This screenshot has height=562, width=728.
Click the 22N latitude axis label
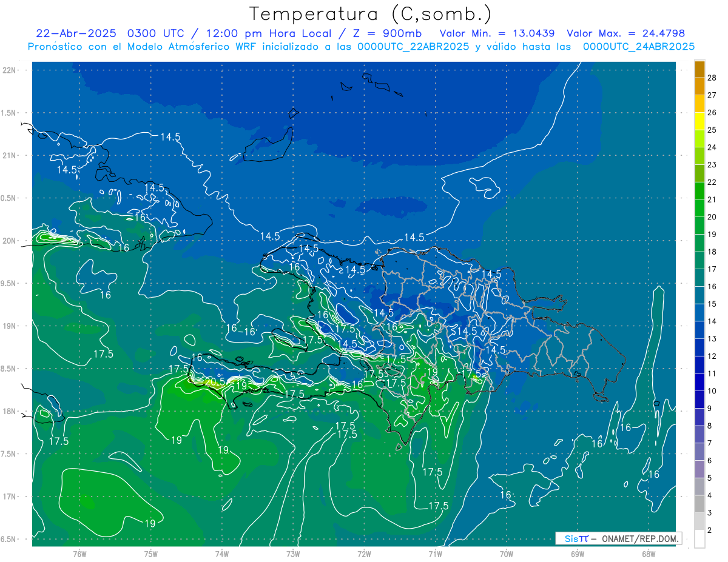pyautogui.click(x=10, y=70)
